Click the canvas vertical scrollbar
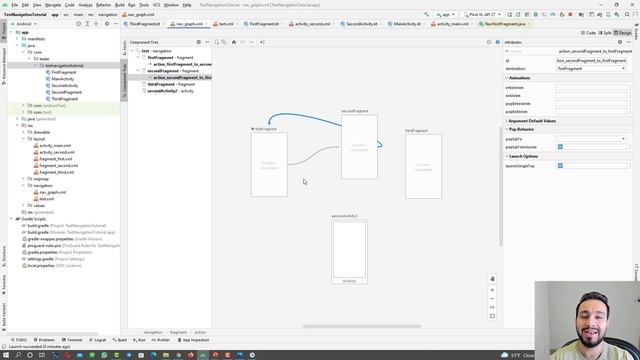 pos(500,187)
